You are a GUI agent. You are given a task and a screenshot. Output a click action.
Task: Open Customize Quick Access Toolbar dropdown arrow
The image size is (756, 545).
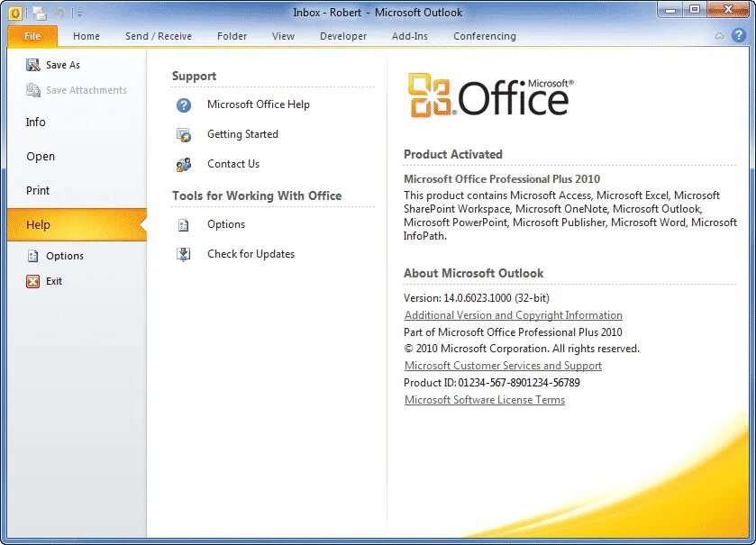coord(79,14)
